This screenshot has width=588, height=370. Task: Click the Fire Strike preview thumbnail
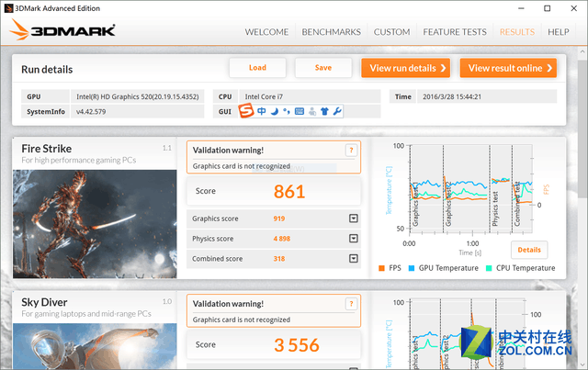(x=95, y=224)
